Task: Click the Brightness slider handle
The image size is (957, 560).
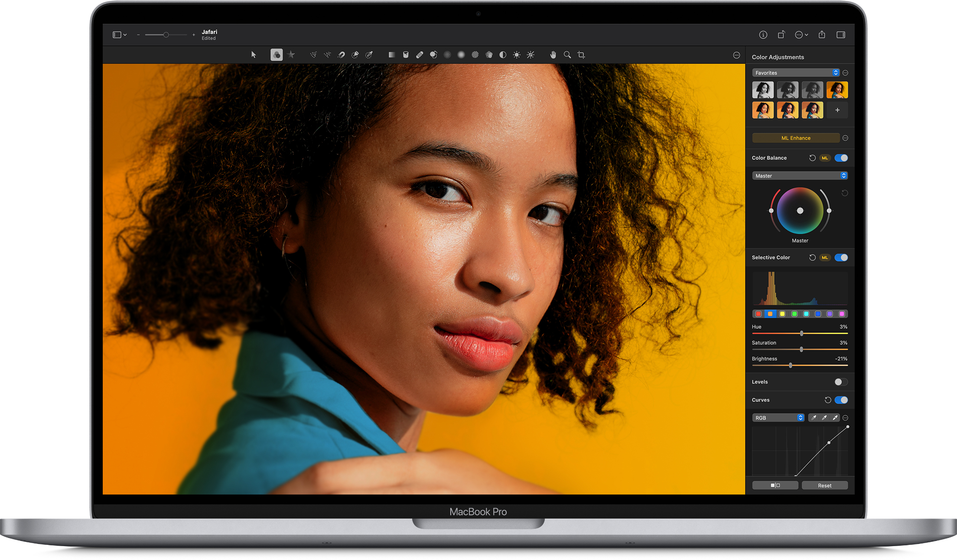Action: click(791, 365)
